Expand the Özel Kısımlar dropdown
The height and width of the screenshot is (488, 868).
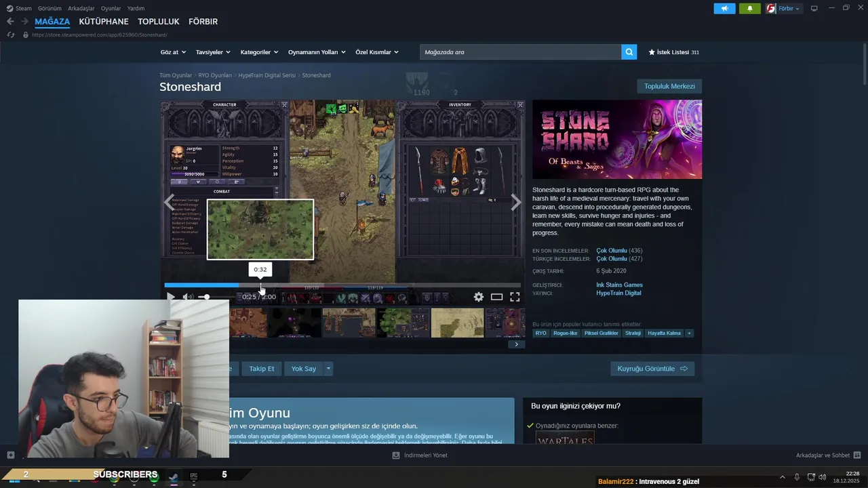pyautogui.click(x=377, y=52)
